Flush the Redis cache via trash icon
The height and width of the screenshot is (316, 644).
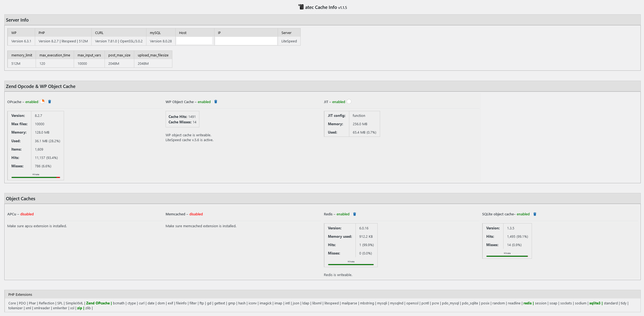(x=355, y=214)
